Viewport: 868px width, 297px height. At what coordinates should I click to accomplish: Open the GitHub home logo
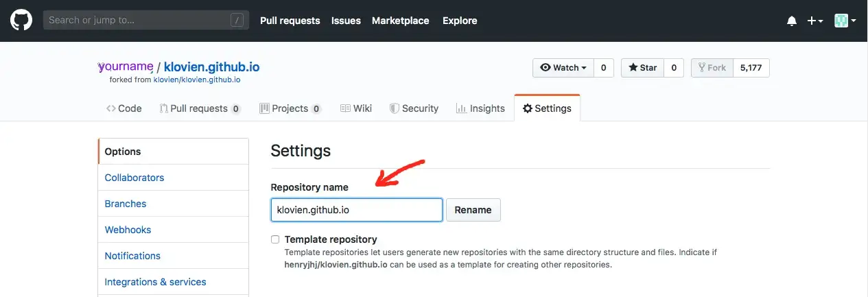pos(22,20)
